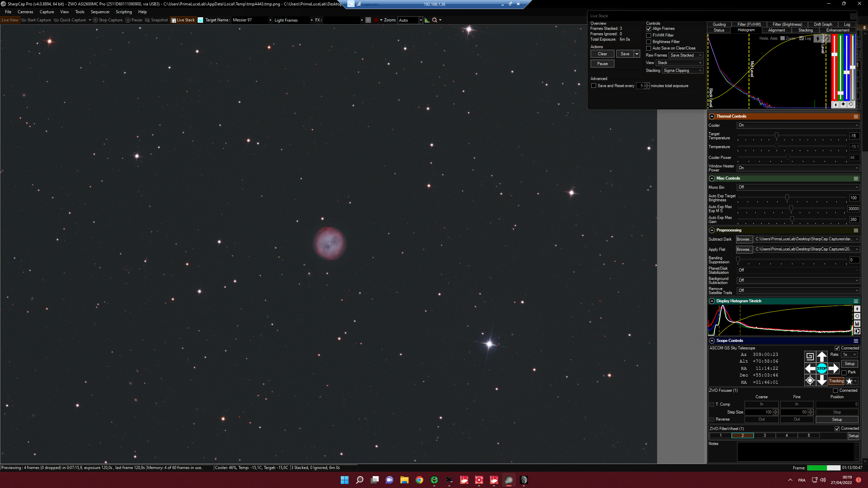Open the Scripting menu
The width and height of the screenshot is (868, 488).
pos(124,12)
